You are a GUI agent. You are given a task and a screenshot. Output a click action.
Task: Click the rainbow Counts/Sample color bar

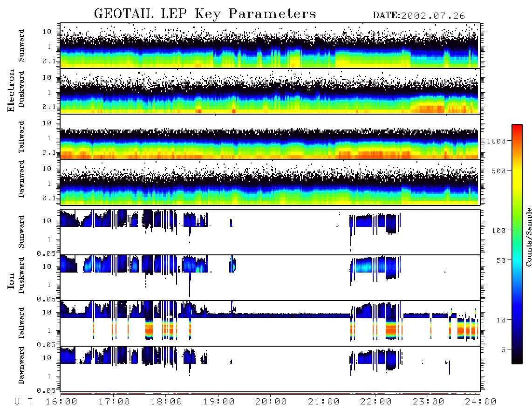pyautogui.click(x=517, y=244)
